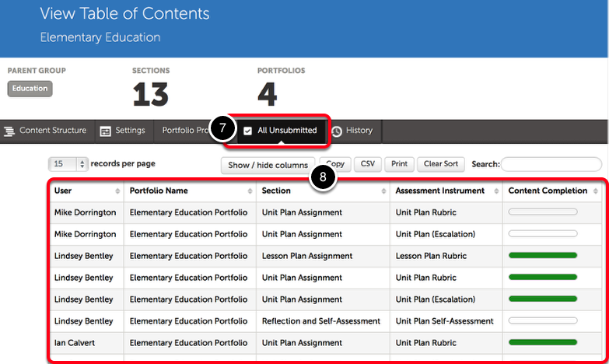Export table with CSV button
This screenshot has width=609, height=364.
click(367, 164)
